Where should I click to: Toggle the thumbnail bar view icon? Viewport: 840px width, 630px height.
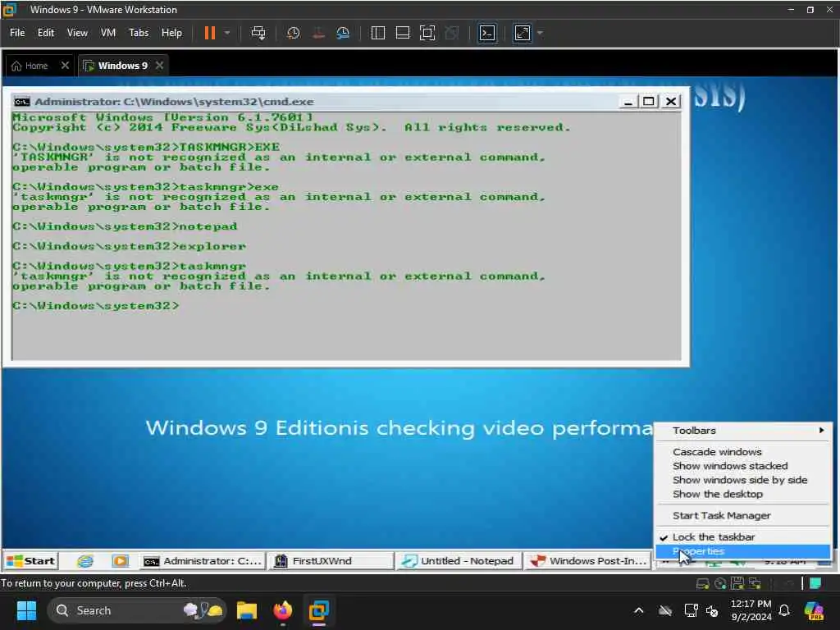[402, 33]
